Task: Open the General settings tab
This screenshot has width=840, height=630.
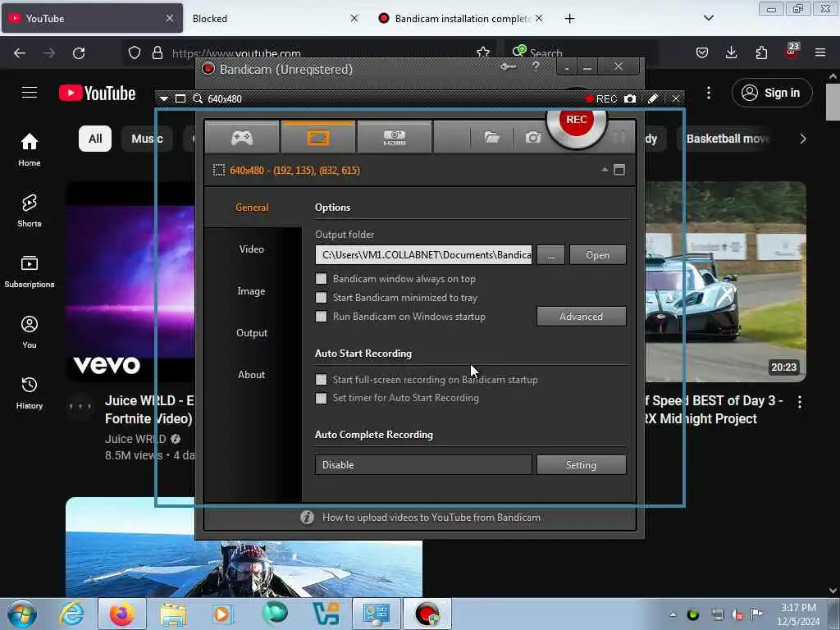Action: (252, 208)
